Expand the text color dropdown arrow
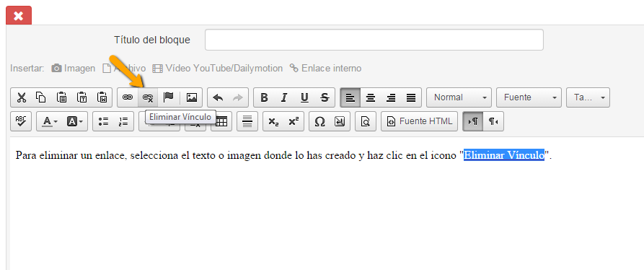The width and height of the screenshot is (644, 270). 56,122
